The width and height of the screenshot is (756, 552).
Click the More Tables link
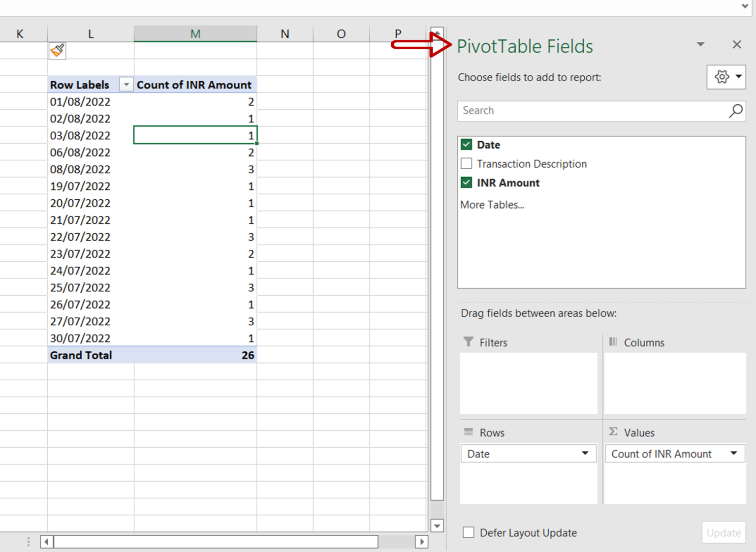tap(492, 205)
